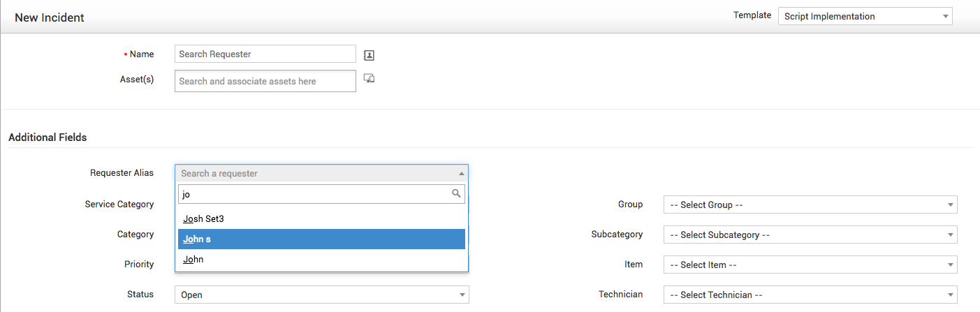Expand the Select Group dropdown
The width and height of the screenshot is (980, 312).
tap(810, 205)
